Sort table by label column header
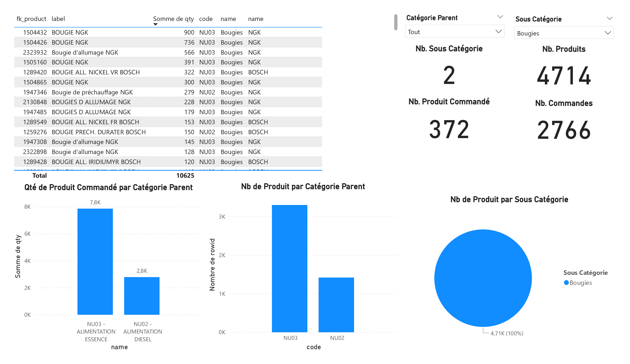This screenshot has height=364, width=630. point(58,19)
